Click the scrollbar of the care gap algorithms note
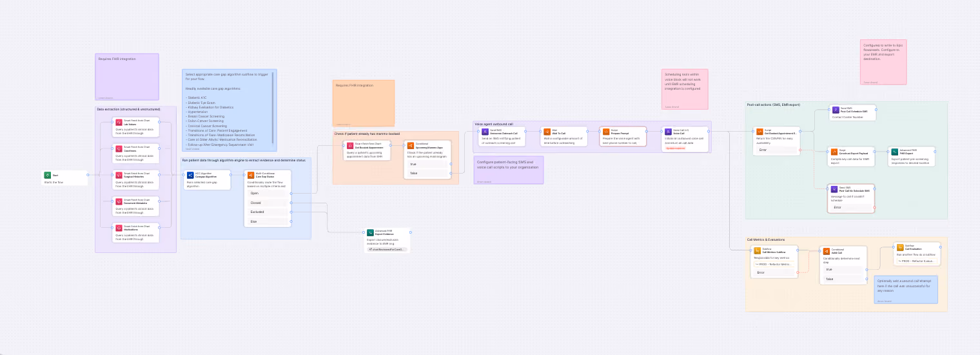The height and width of the screenshot is (355, 980). click(x=274, y=108)
